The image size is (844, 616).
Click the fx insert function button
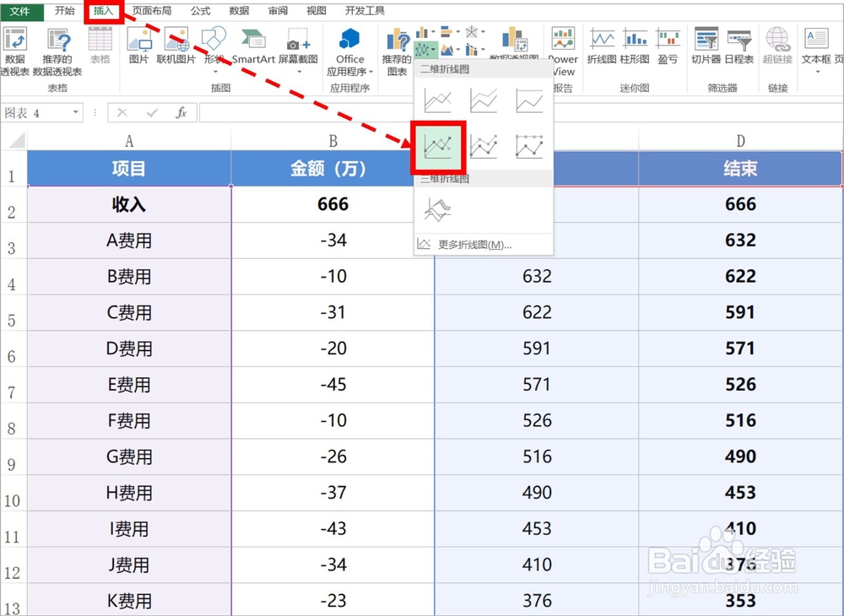(x=181, y=112)
